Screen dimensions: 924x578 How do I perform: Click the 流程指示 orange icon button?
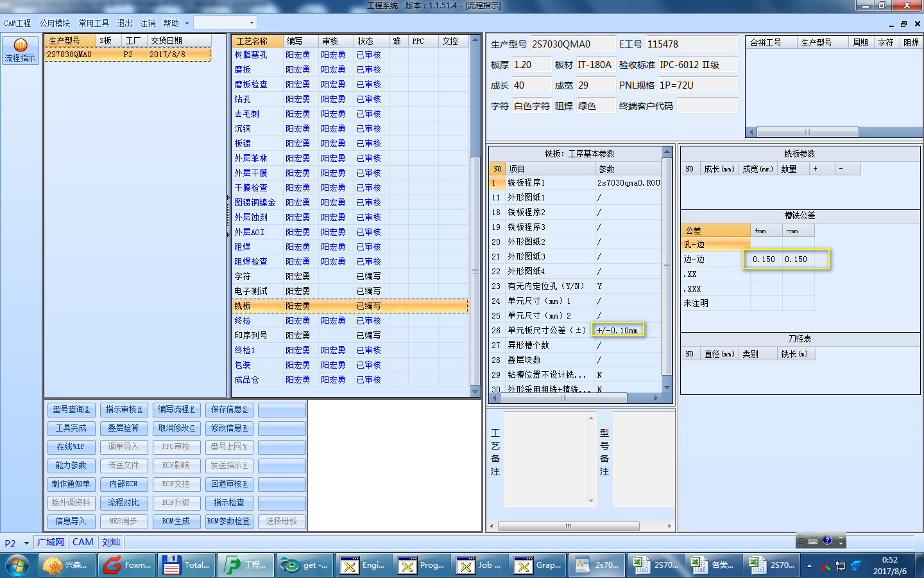click(x=20, y=49)
